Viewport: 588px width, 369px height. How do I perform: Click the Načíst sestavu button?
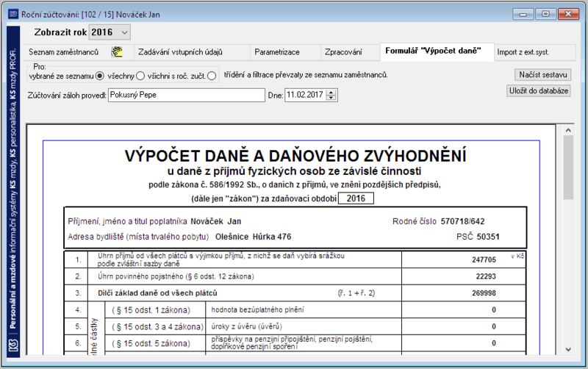pyautogui.click(x=542, y=75)
